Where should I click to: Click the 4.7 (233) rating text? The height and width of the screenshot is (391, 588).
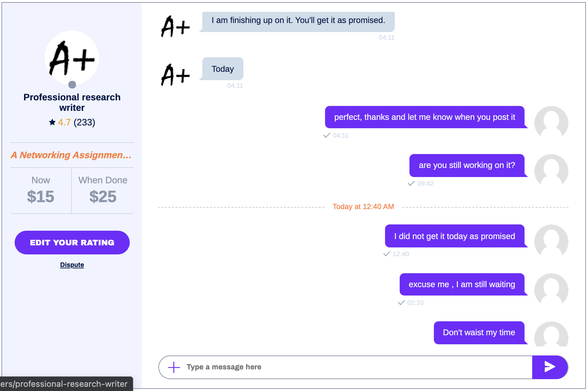pos(77,122)
